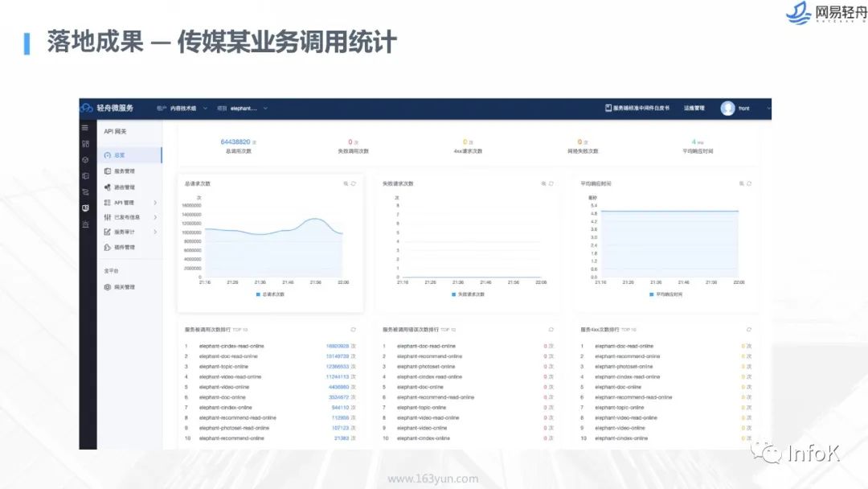Click elephant-video-read-online in call count ranking

pyautogui.click(x=231, y=376)
